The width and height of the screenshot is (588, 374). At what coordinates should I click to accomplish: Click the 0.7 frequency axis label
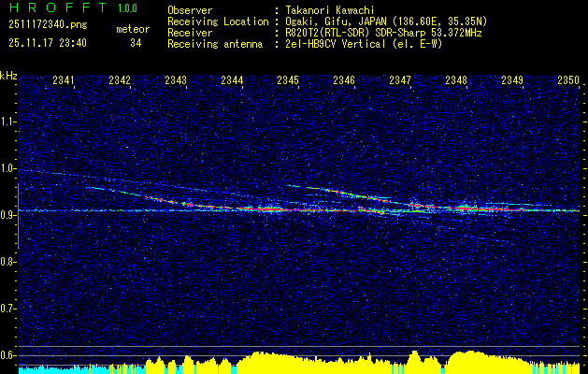[x=7, y=309]
